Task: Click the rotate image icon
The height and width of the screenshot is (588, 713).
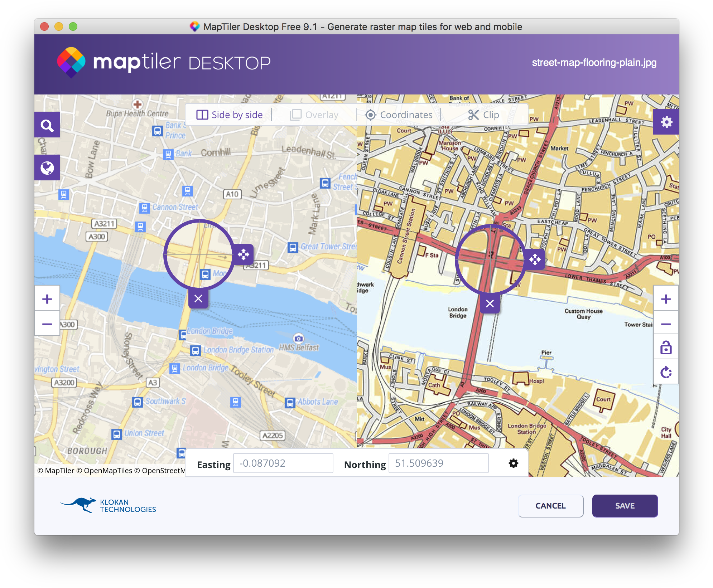Action: click(666, 372)
